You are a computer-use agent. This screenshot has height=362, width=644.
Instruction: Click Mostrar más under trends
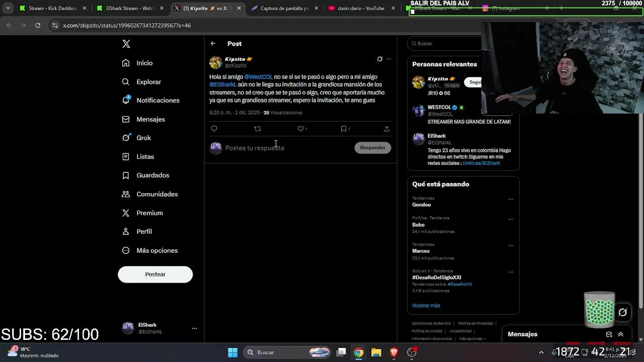pos(426,306)
